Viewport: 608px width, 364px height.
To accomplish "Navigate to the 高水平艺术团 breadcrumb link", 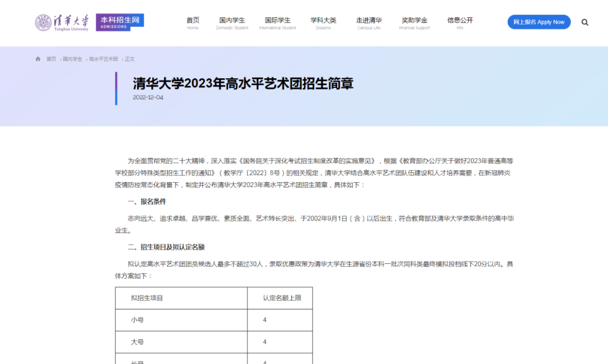I will [104, 59].
